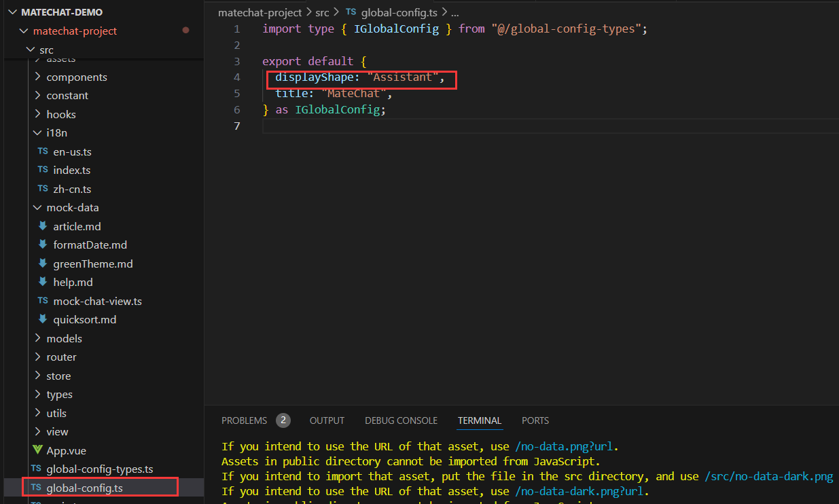Expand the models folder chevron
839x504 pixels.
[x=38, y=338]
